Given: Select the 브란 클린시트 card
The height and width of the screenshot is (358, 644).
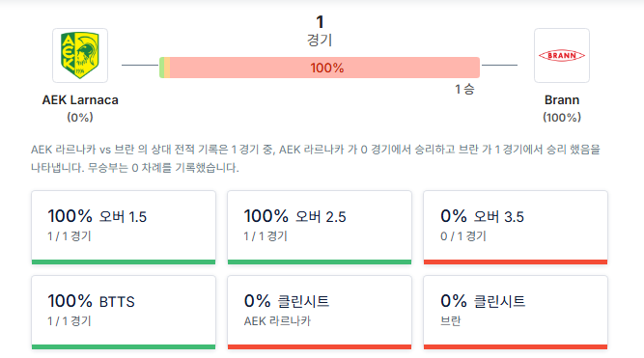Looking at the screenshot, I should (516, 312).
